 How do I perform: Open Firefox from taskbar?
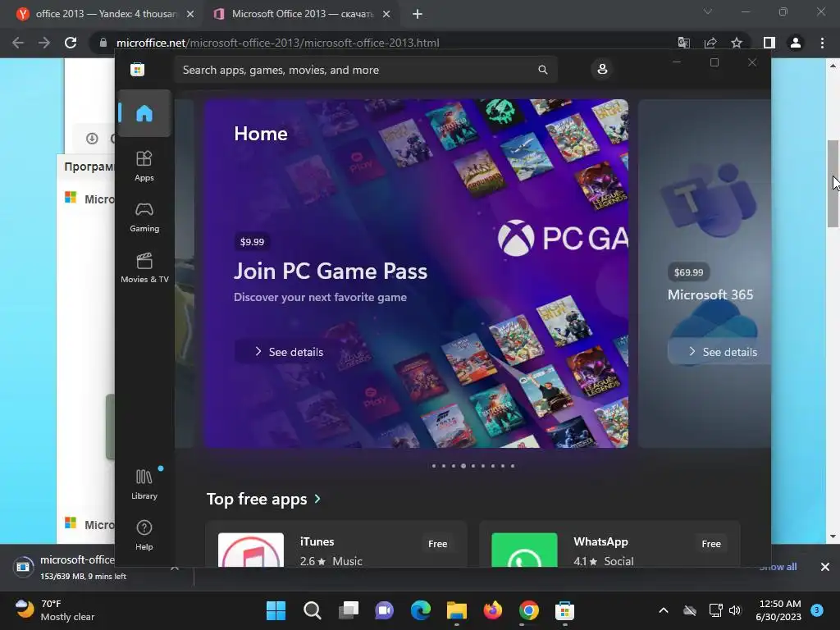(493, 610)
